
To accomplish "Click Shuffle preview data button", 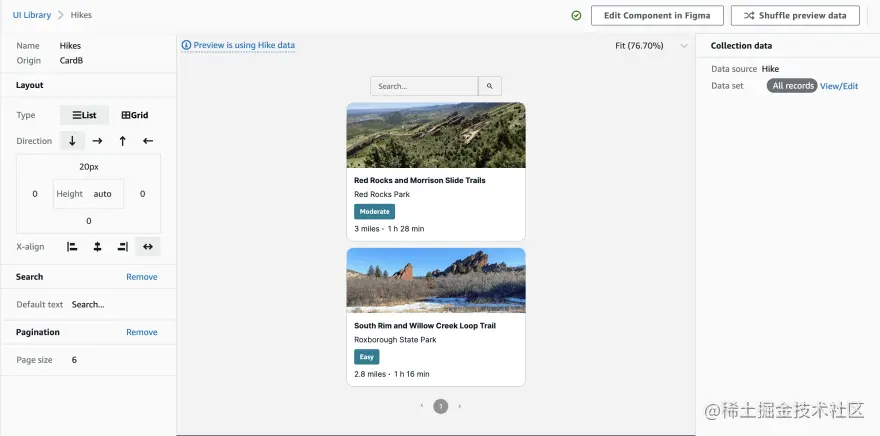I will point(795,16).
